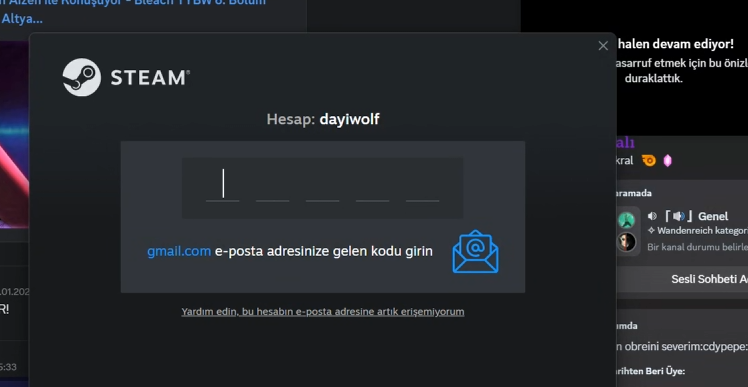This screenshot has height=387, width=748.
Task: Click 'halen devam ediyor!' heading in Discord
Action: pyautogui.click(x=675, y=44)
